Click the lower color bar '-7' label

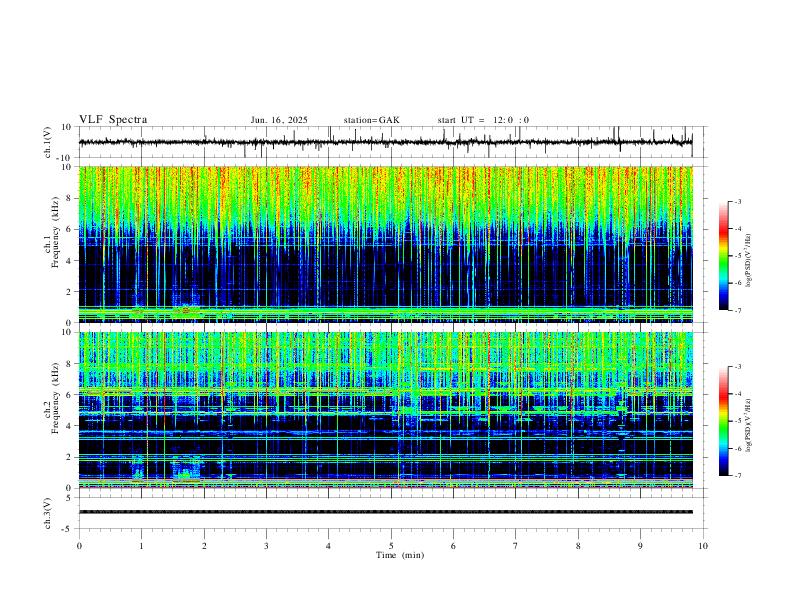pyautogui.click(x=737, y=476)
